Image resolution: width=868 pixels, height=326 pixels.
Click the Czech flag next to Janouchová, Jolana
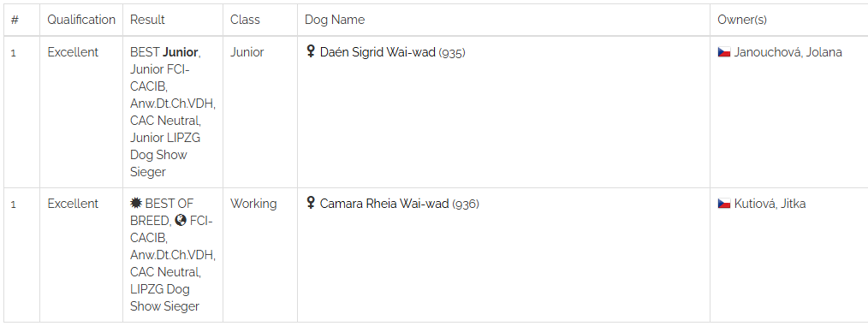724,52
